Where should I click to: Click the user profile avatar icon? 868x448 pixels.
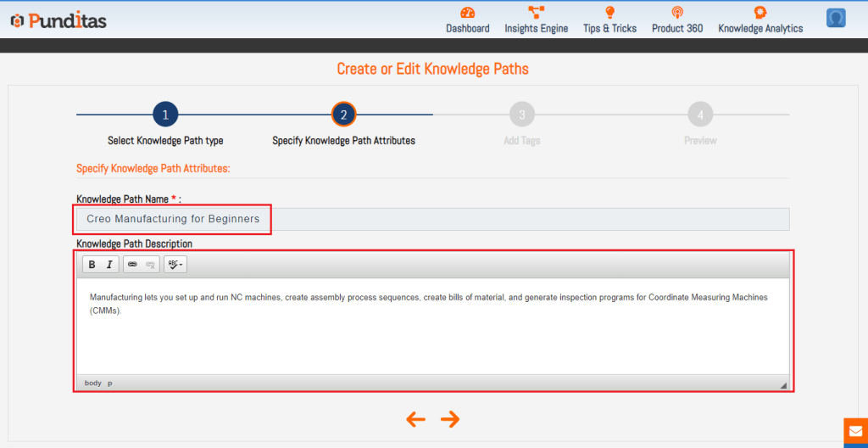(836, 18)
